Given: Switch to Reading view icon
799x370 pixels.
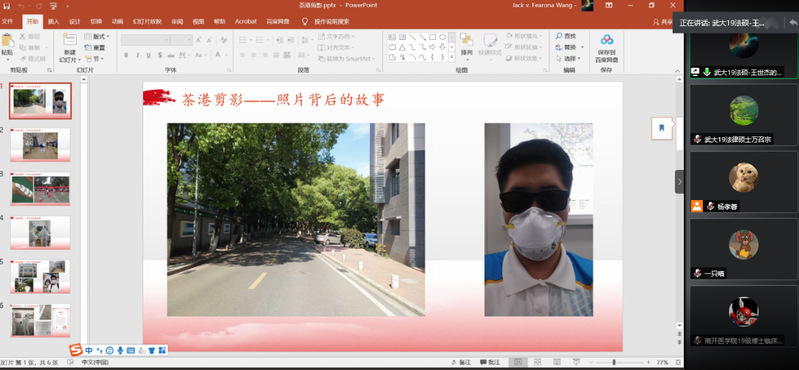Looking at the screenshot, I should [556, 362].
